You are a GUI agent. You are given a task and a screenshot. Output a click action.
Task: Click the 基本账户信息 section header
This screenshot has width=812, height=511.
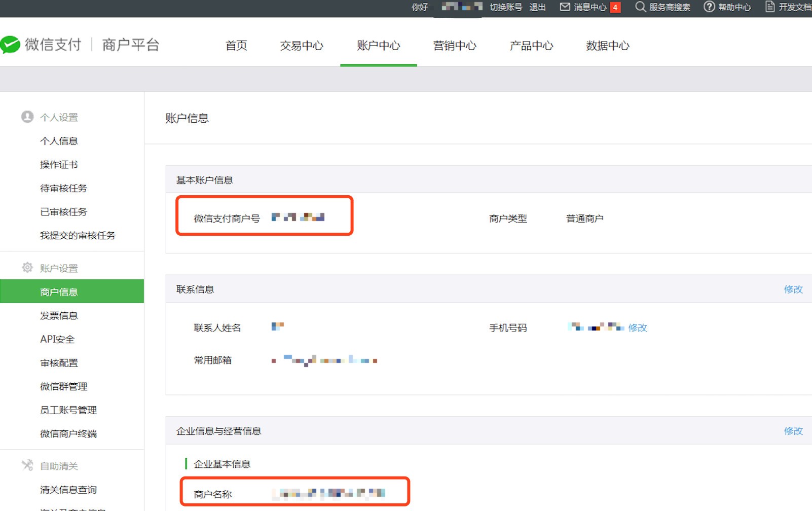tap(204, 180)
